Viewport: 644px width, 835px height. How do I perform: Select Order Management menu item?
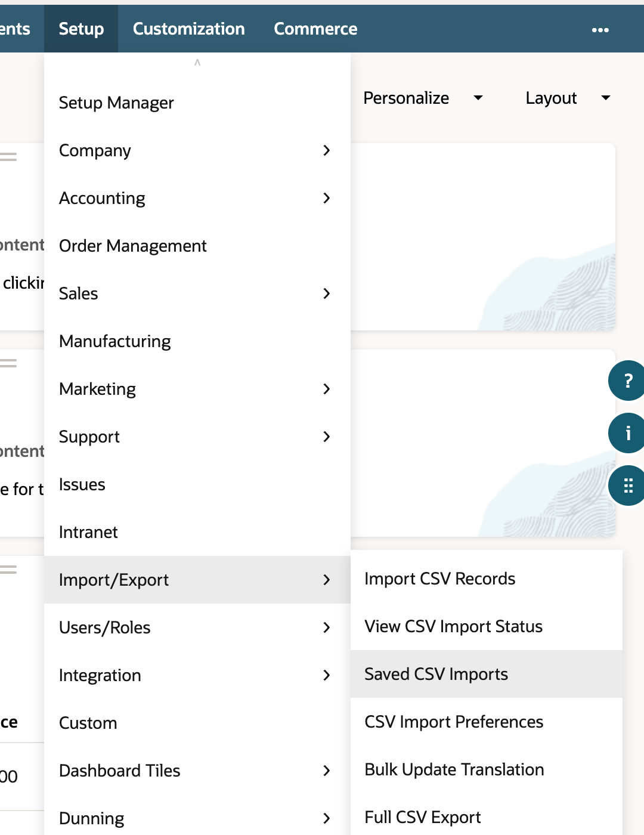pyautogui.click(x=197, y=246)
